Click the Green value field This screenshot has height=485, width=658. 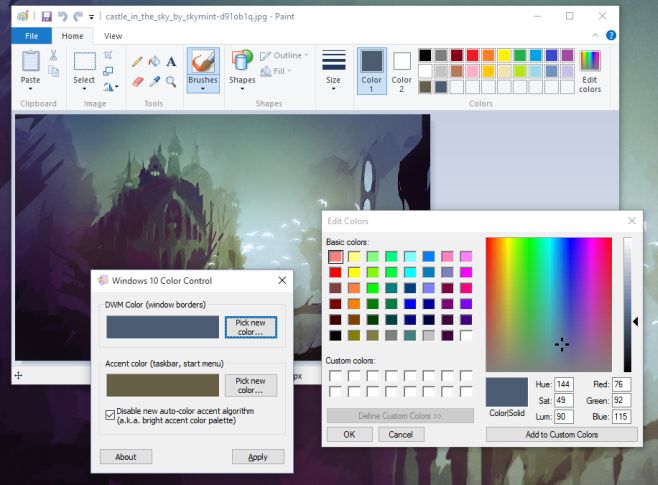click(621, 400)
